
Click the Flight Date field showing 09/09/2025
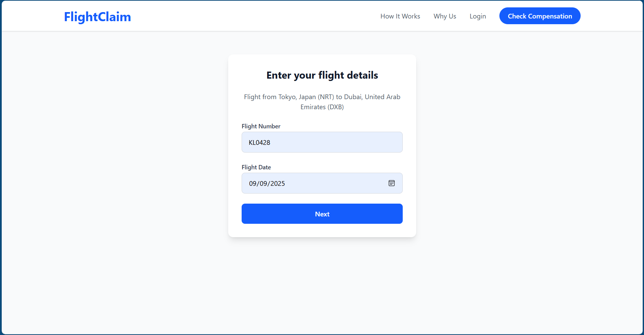(x=315, y=183)
